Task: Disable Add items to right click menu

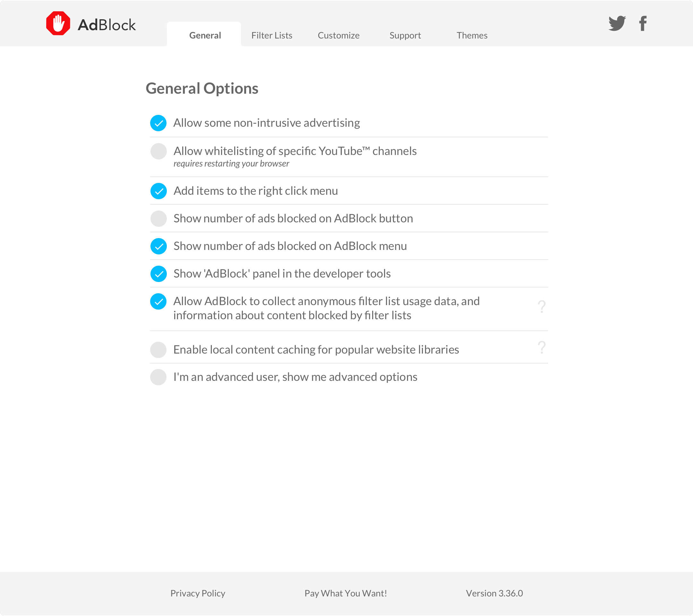Action: click(x=158, y=191)
